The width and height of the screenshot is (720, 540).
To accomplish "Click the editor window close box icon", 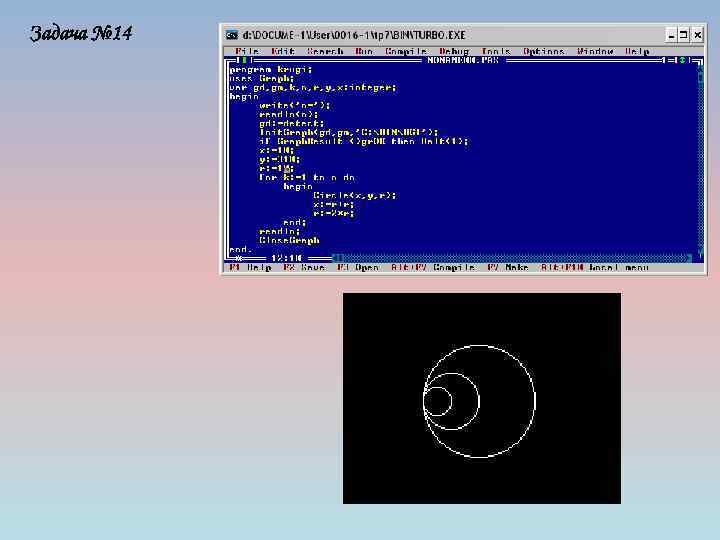I will click(244, 60).
